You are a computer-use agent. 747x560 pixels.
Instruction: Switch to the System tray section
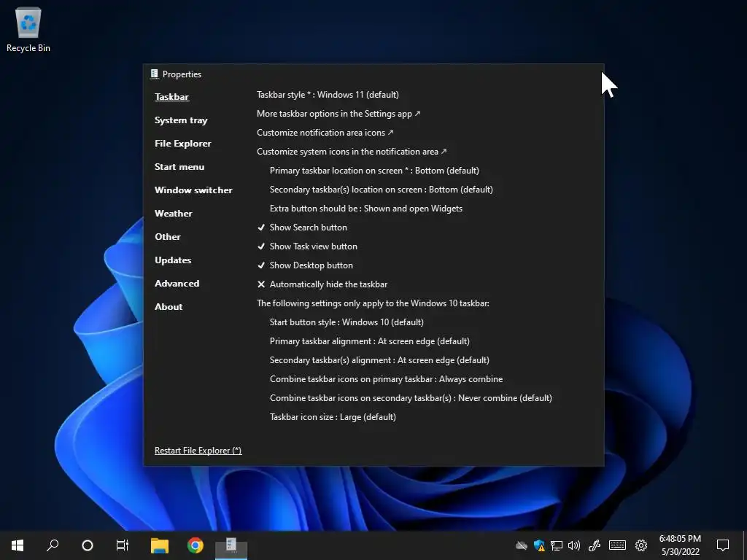pyautogui.click(x=181, y=120)
